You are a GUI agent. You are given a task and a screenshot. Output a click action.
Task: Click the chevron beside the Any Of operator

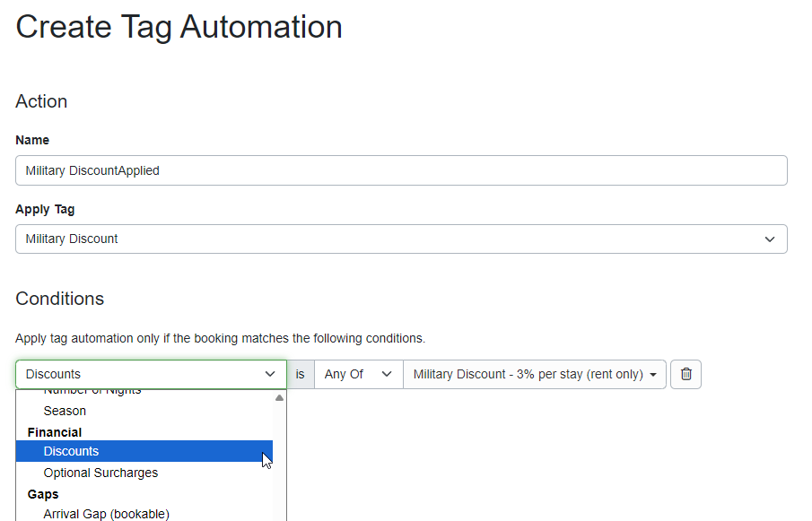point(387,374)
